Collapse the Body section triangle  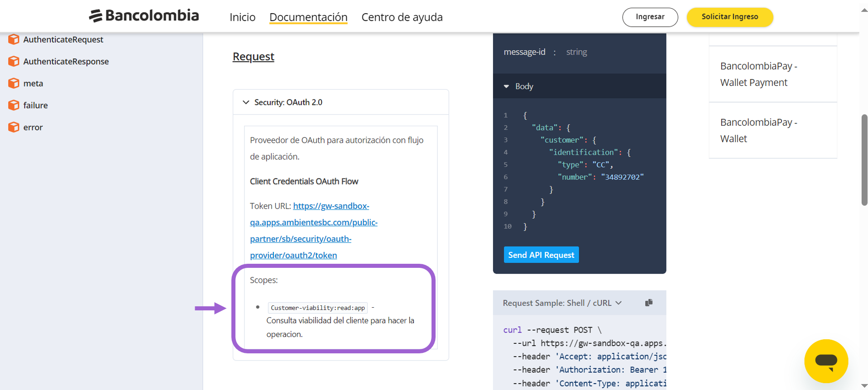(506, 86)
